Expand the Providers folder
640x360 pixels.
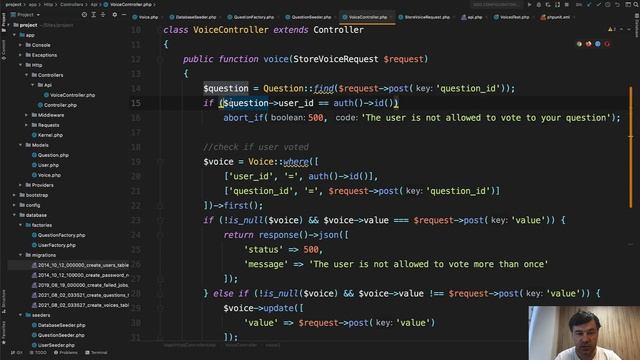(x=20, y=185)
